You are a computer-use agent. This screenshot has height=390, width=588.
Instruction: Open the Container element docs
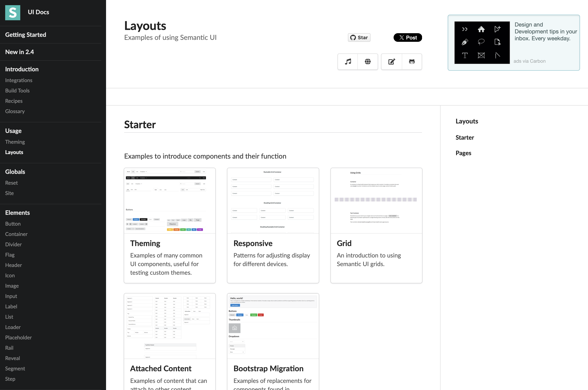(x=16, y=234)
